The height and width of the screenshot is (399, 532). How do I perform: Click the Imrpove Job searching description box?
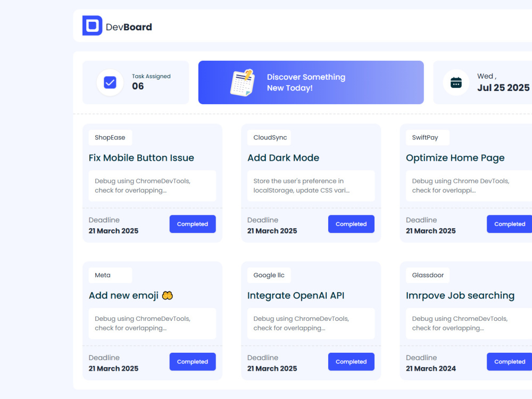(x=469, y=323)
